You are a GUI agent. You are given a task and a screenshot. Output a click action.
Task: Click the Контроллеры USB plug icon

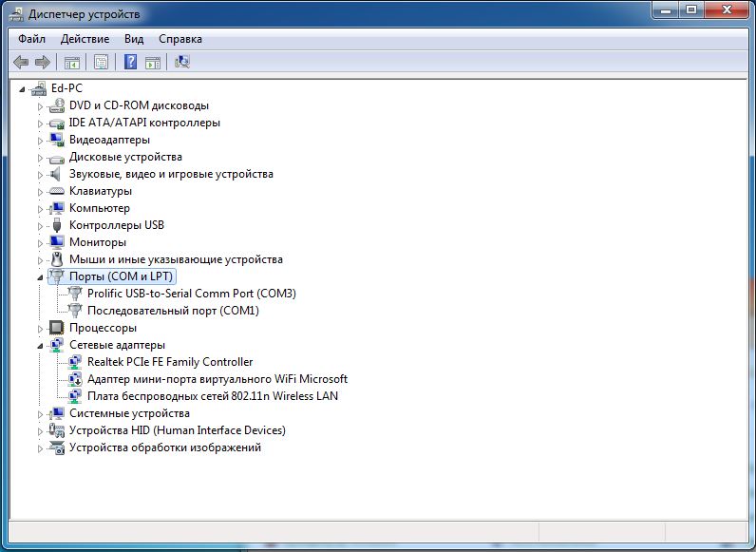click(57, 225)
